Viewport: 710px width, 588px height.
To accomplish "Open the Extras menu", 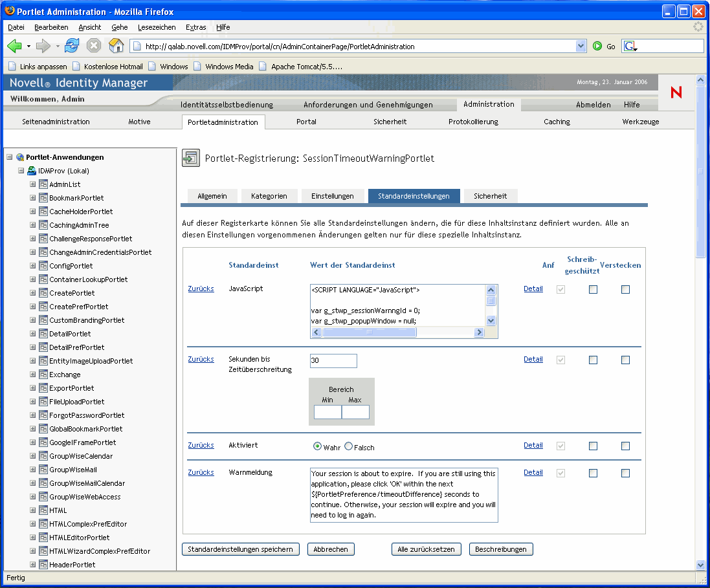I will (195, 27).
